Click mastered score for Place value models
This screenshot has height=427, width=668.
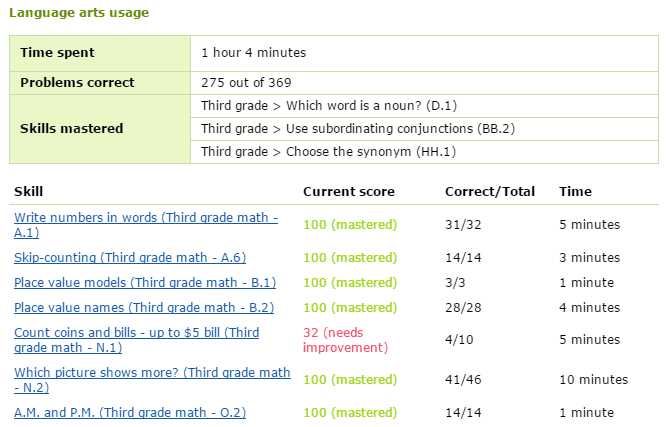pyautogui.click(x=350, y=283)
